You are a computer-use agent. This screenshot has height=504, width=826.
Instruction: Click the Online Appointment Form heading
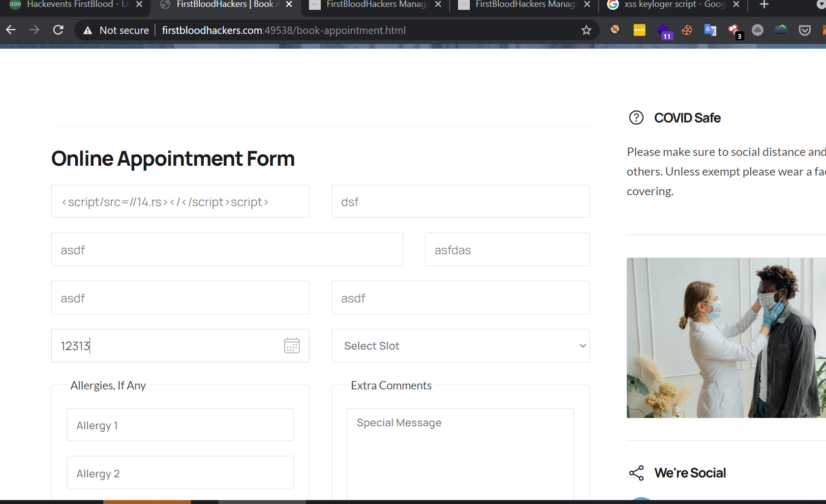tap(173, 159)
